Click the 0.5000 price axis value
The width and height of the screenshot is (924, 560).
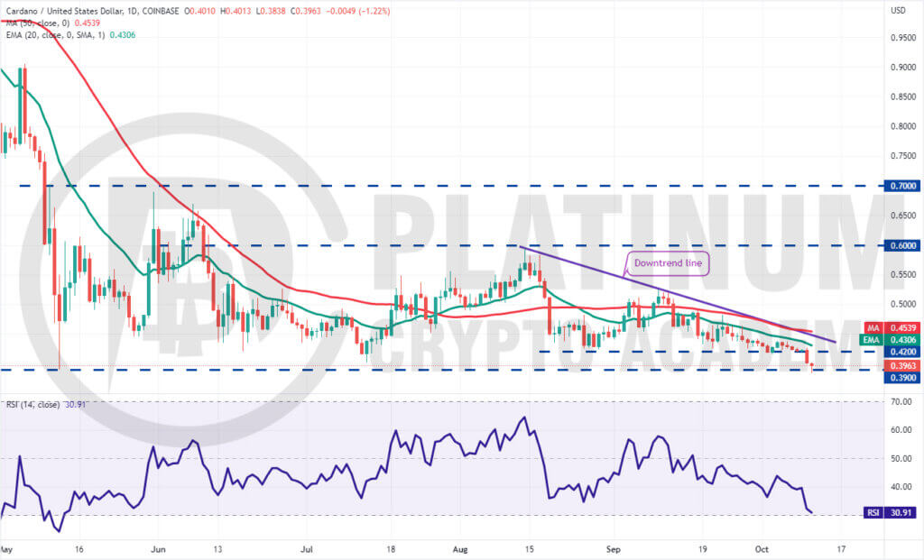(x=902, y=304)
